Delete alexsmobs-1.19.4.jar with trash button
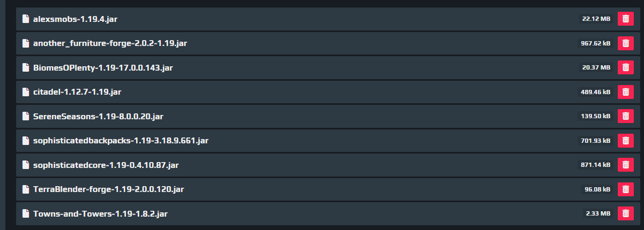The height and width of the screenshot is (230, 644). tap(625, 19)
